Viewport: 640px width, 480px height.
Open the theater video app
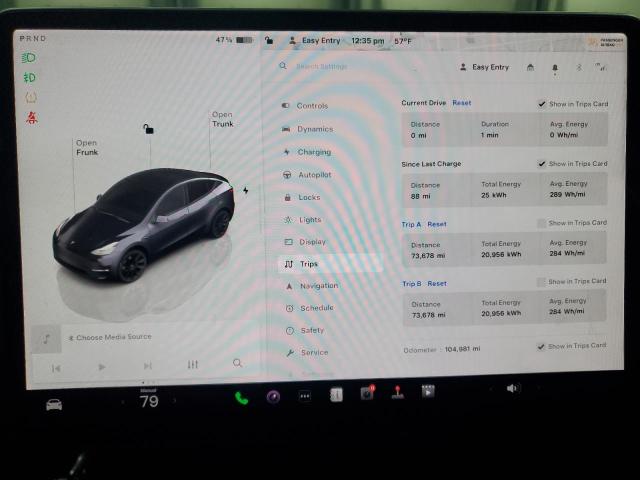point(428,391)
